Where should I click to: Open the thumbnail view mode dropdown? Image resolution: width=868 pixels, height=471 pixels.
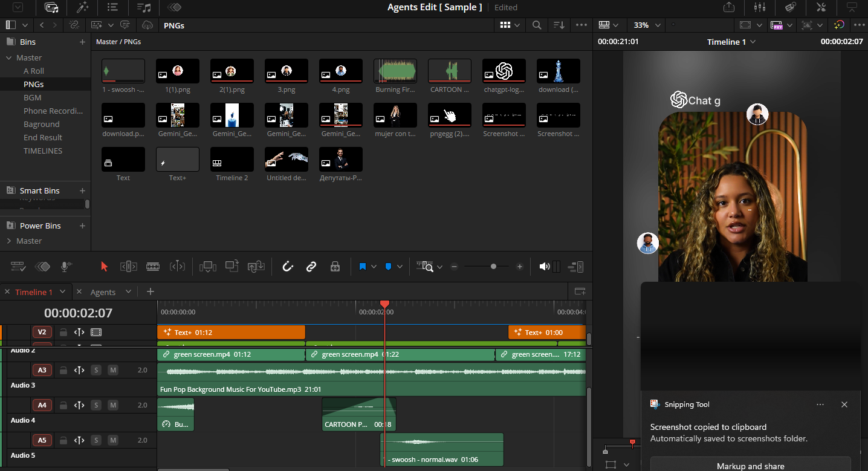coord(517,25)
